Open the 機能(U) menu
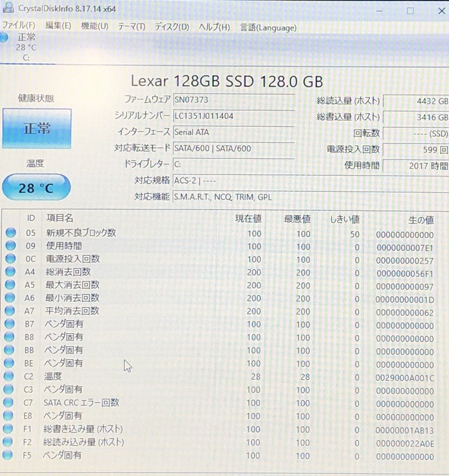This screenshot has height=476, width=449. coord(95,26)
